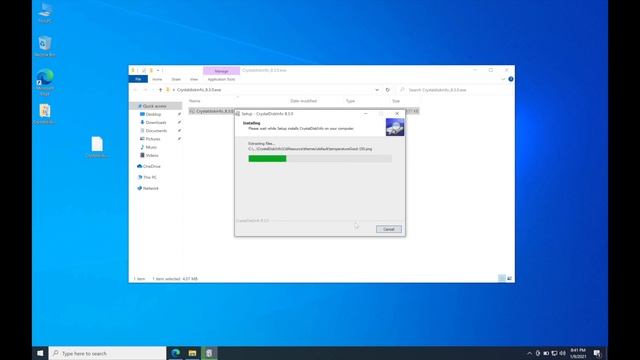Screen dimensions: 640x360
Task: Open This PC desktop icon
Action: pyautogui.click(x=45, y=13)
